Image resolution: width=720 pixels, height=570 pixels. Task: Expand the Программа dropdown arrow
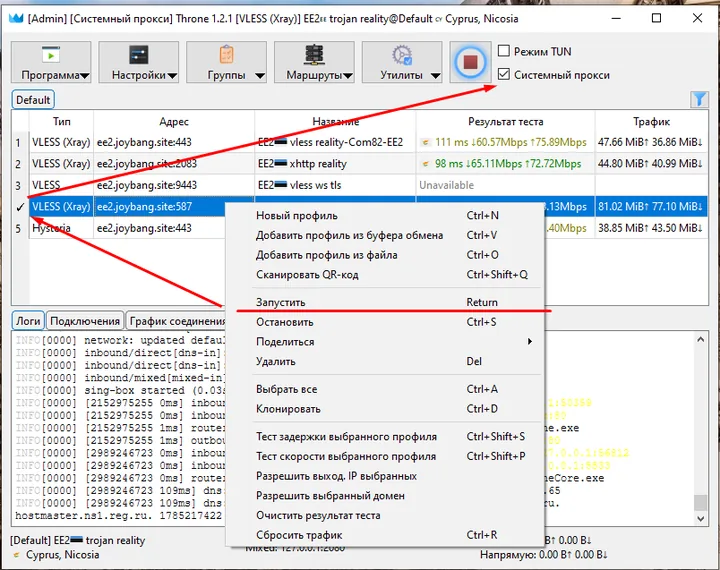pyautogui.click(x=84, y=76)
